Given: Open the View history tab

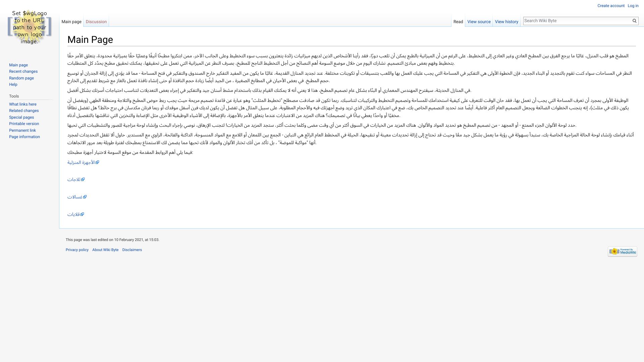Looking at the screenshot, I should pos(506,22).
